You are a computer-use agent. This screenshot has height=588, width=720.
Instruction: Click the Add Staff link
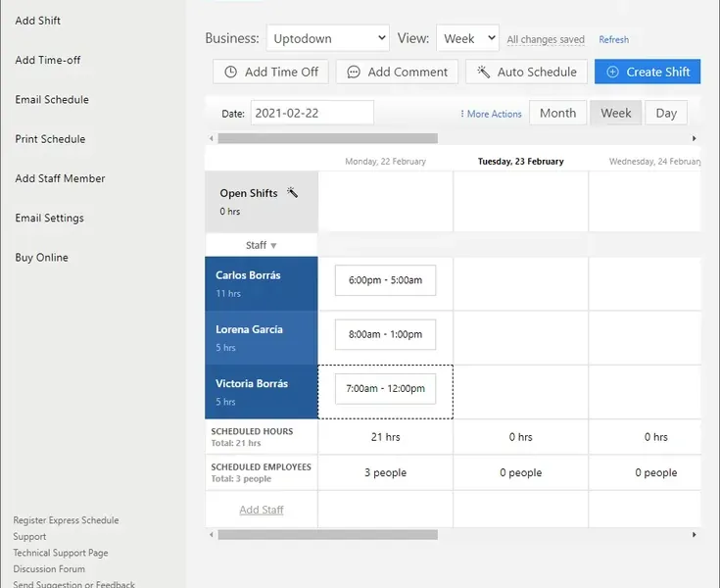pyautogui.click(x=262, y=510)
